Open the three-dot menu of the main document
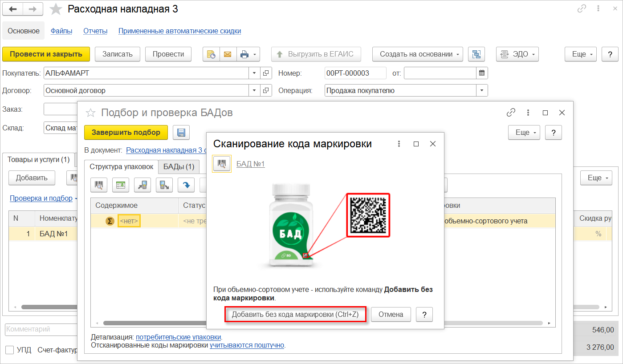Image resolution: width=623 pixels, height=364 pixels. pyautogui.click(x=598, y=9)
